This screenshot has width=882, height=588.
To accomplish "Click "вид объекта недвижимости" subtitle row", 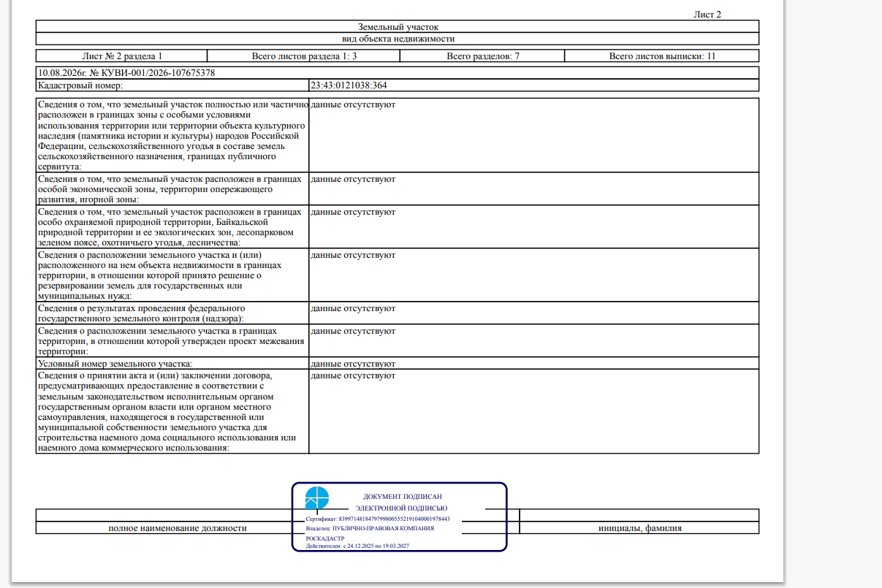I will pyautogui.click(x=398, y=39).
